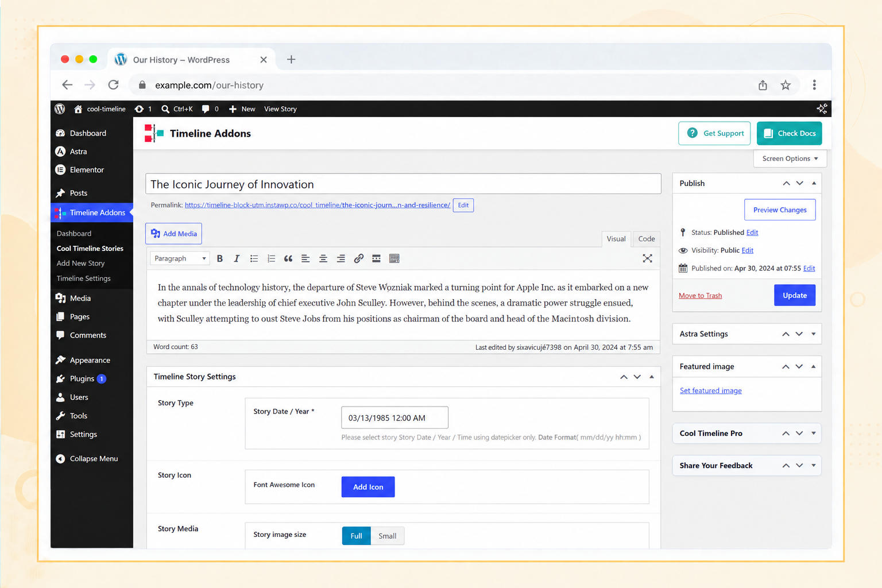Select Small story image size
Viewport: 882px width, 588px height.
tap(388, 536)
